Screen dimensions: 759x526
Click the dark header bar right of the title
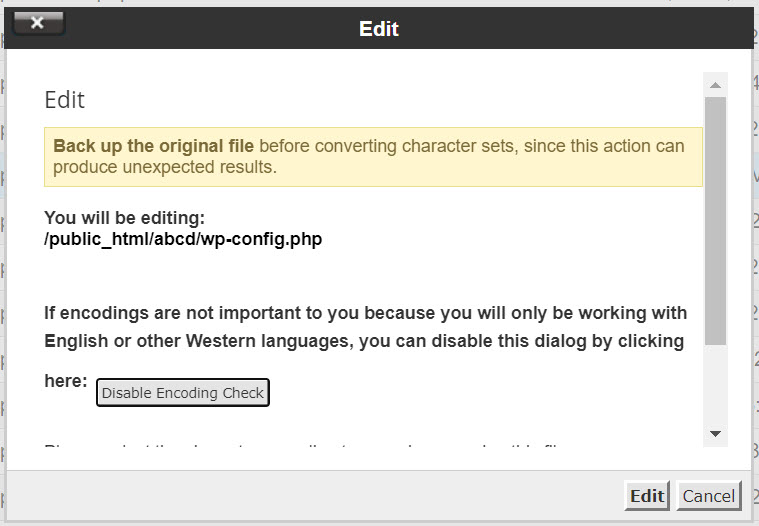point(580,29)
